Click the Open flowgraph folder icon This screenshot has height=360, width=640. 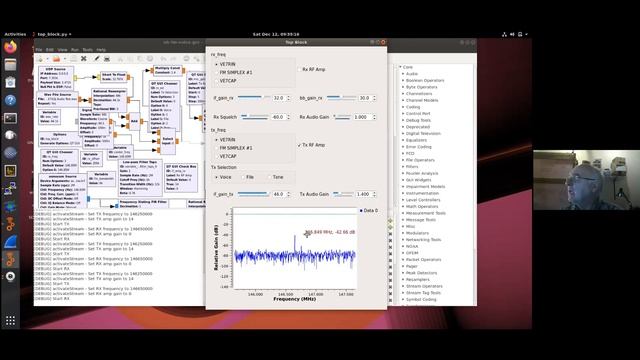coord(56,59)
